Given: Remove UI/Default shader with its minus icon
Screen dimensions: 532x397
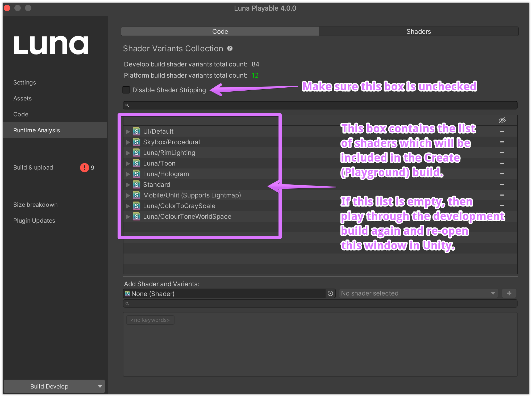Looking at the screenshot, I should click(502, 131).
